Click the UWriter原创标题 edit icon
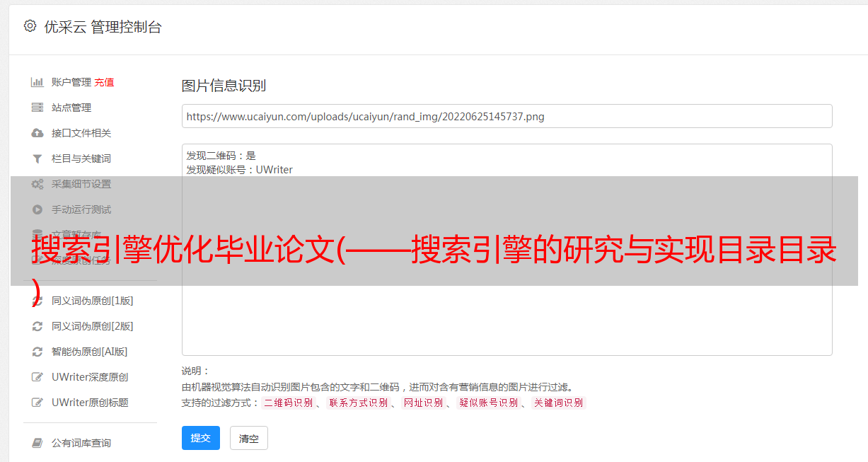The image size is (868, 462). tap(37, 403)
